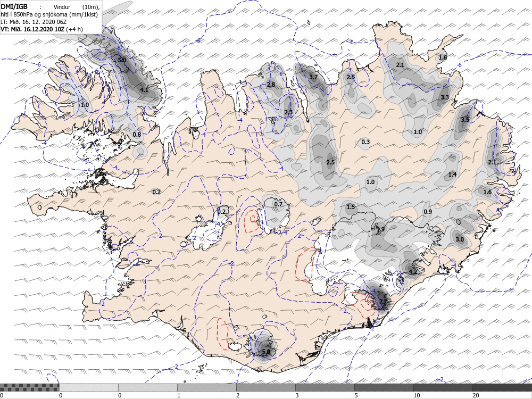Click the 1.4 snowfall value
The width and height of the screenshot is (532, 399).
tap(452, 174)
